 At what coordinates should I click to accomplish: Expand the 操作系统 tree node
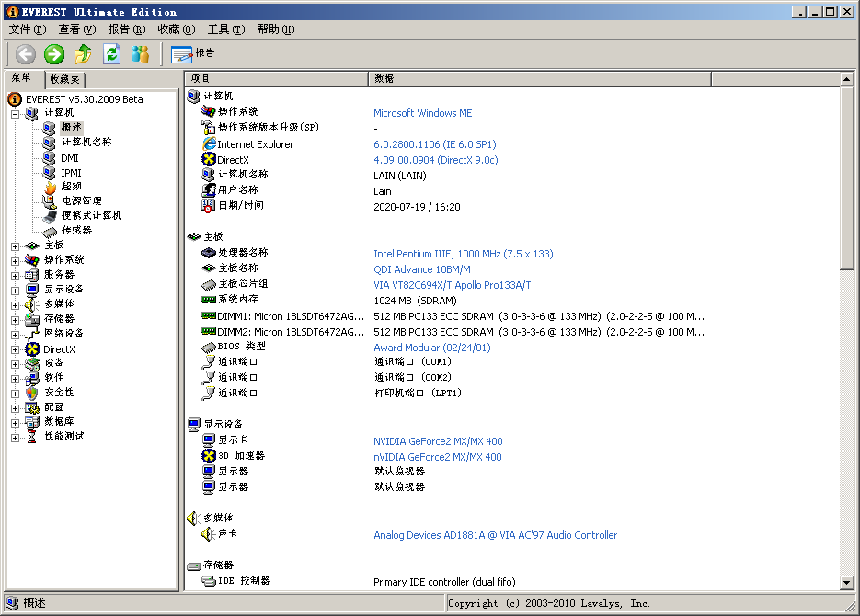tap(16, 261)
